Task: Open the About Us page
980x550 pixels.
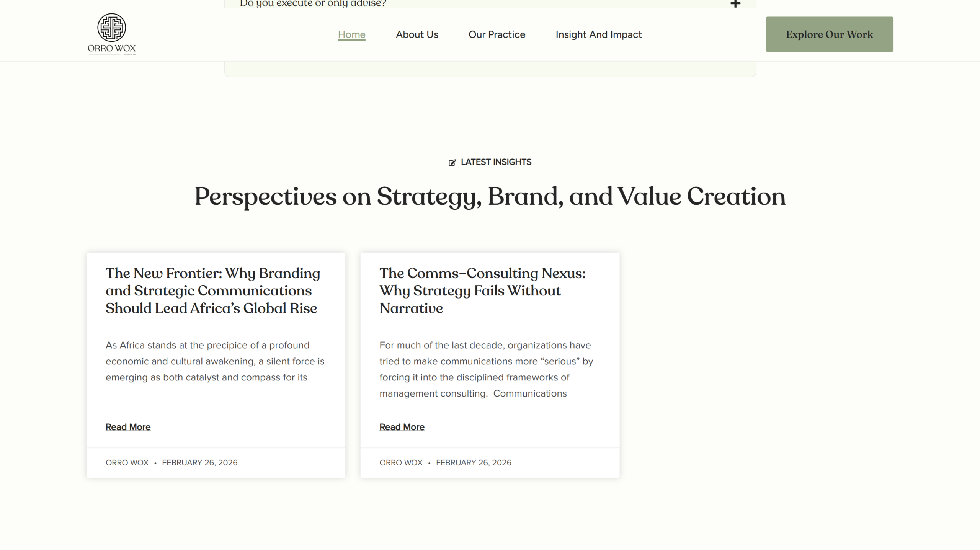Action: point(417,34)
